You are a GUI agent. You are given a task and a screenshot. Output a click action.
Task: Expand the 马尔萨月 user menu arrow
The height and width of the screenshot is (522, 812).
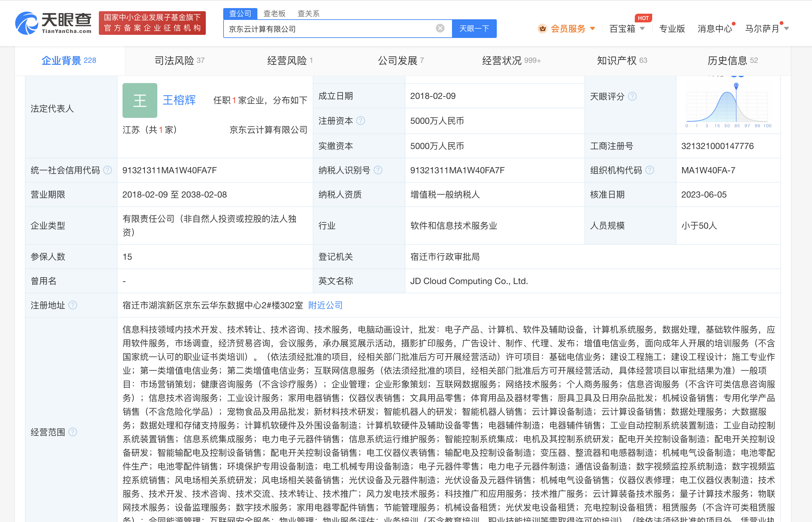[x=787, y=29]
